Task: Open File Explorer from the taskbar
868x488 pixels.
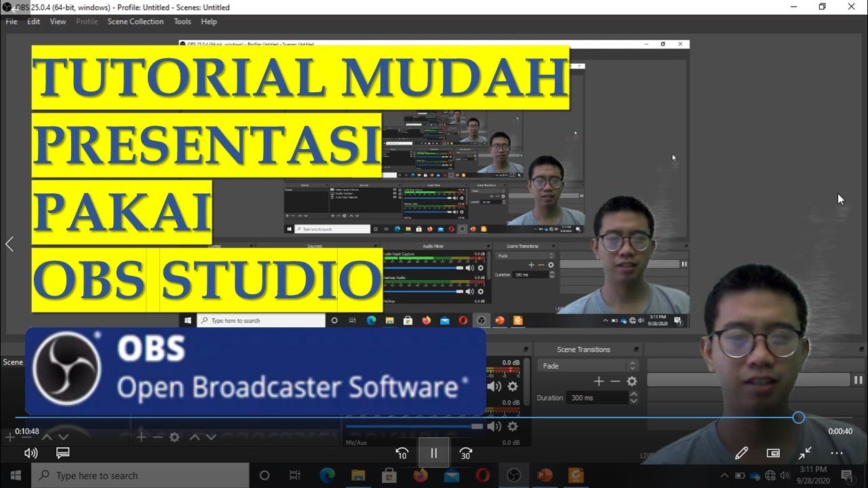Action: tap(357, 475)
